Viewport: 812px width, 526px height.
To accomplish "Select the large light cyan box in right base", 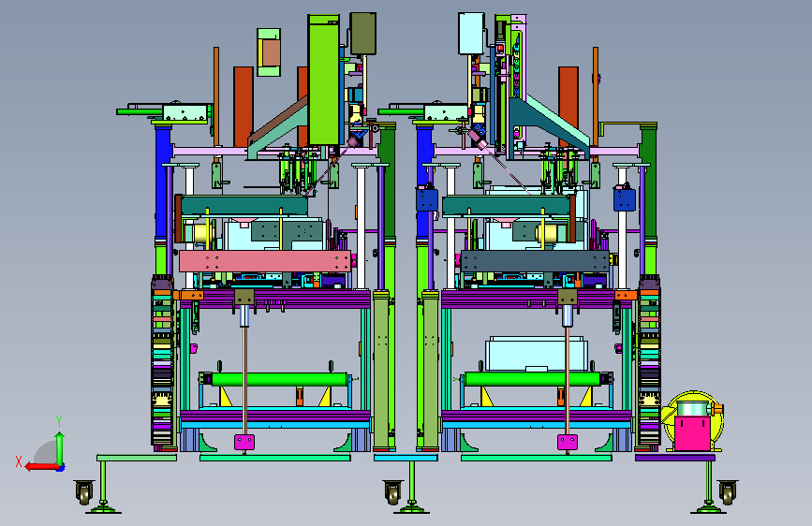I will (536, 353).
